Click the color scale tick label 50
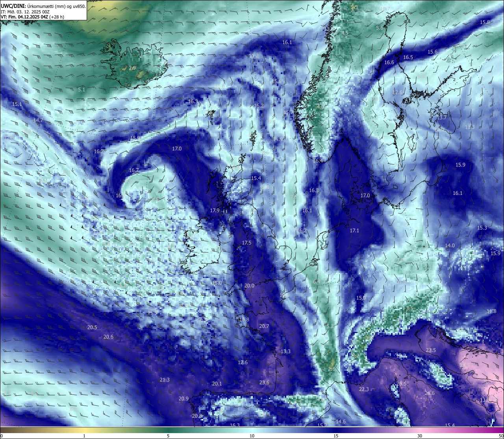 click(x=501, y=436)
